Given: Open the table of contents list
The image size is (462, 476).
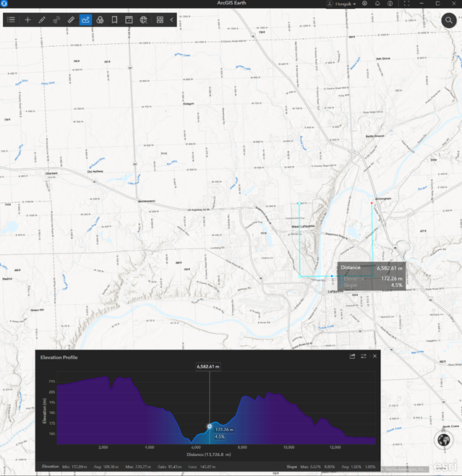Looking at the screenshot, I should 11,20.
